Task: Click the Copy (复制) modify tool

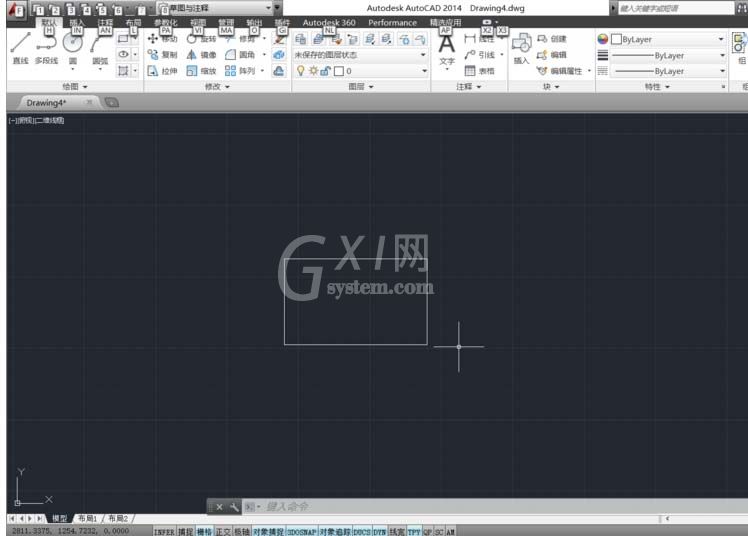Action: (x=162, y=55)
